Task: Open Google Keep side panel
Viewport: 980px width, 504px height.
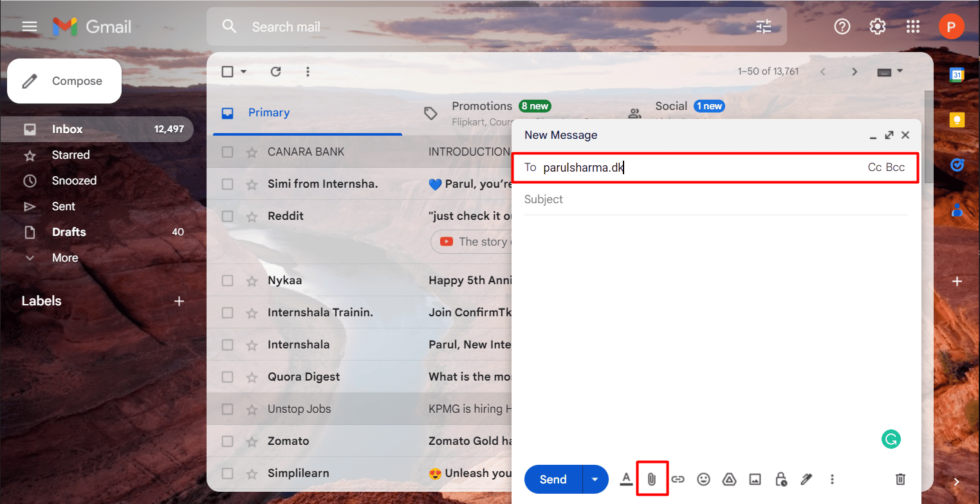Action: click(957, 120)
